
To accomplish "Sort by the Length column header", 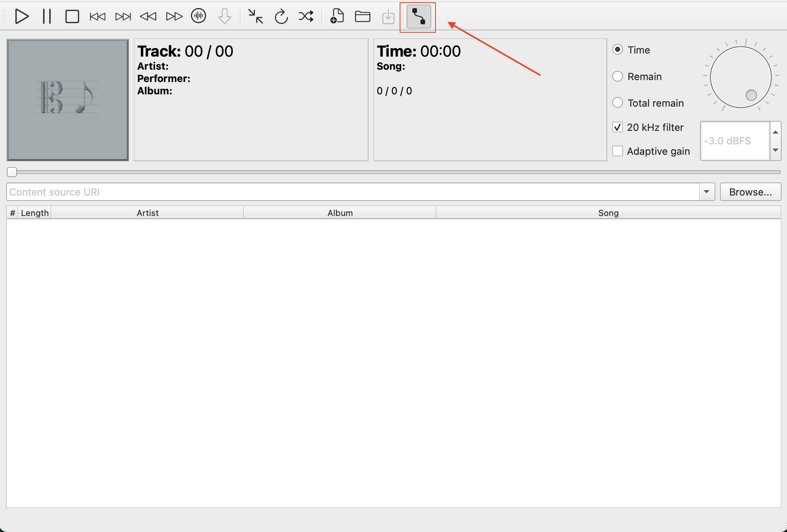I will [35, 213].
